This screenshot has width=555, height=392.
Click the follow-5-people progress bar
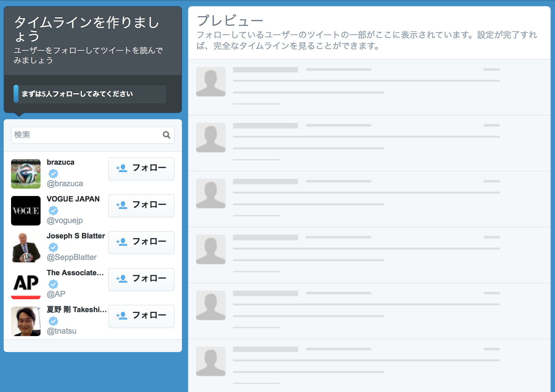pyautogui.click(x=90, y=94)
